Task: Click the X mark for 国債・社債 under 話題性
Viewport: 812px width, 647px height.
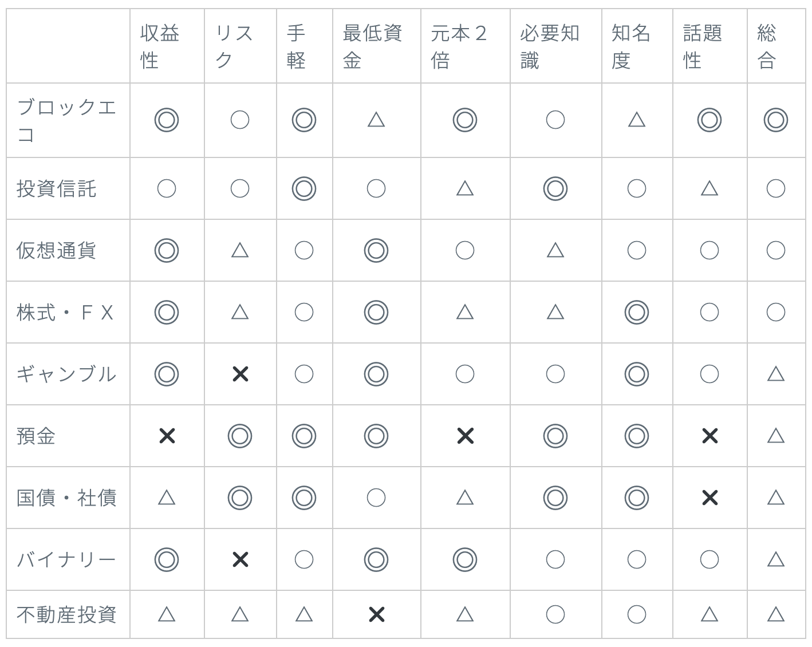Action: [709, 498]
